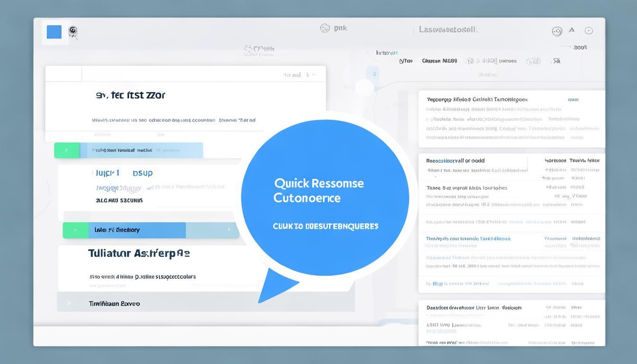Click the 'Tuliatunr Astrierp' card heading
Viewport: 637px width, 364px height.
click(139, 254)
